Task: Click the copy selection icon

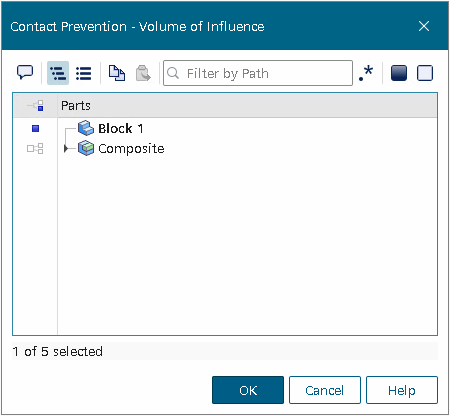Action: point(117,73)
